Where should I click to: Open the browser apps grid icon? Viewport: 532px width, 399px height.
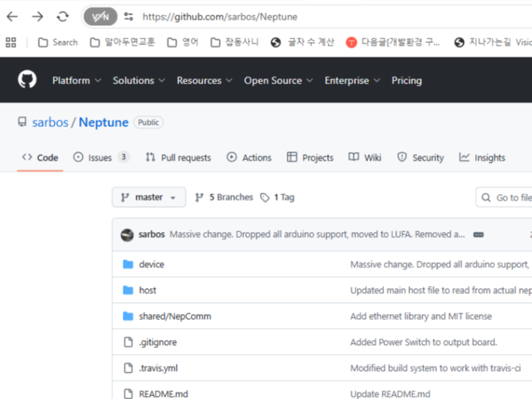(x=10, y=42)
